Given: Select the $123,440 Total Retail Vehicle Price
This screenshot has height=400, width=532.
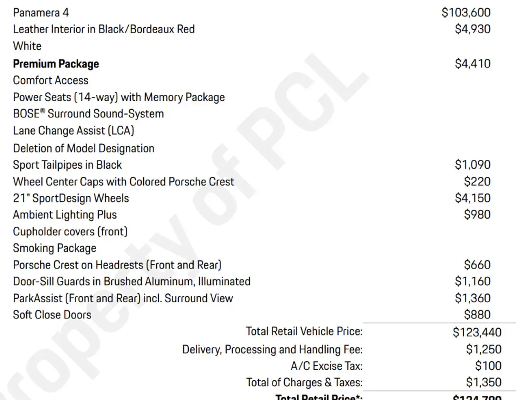Looking at the screenshot, I should (x=477, y=332).
